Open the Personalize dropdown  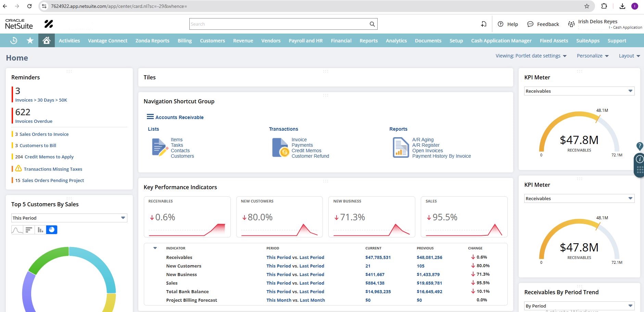[x=592, y=56]
